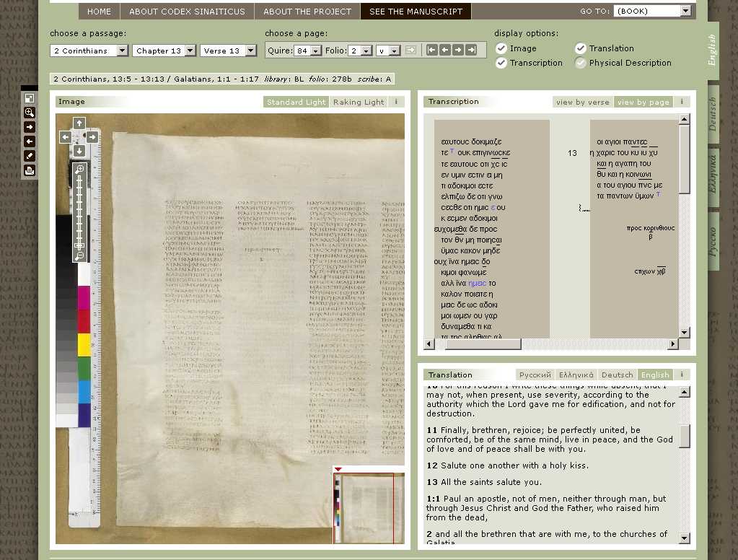The image size is (738, 560).
Task: Click the full-screen toggle icon in left toolbar
Action: 29,98
